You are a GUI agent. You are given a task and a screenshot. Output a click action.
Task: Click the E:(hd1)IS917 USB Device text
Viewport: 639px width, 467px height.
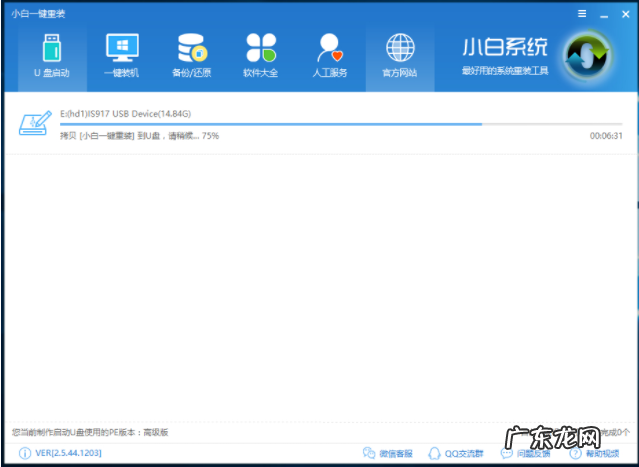126,114
